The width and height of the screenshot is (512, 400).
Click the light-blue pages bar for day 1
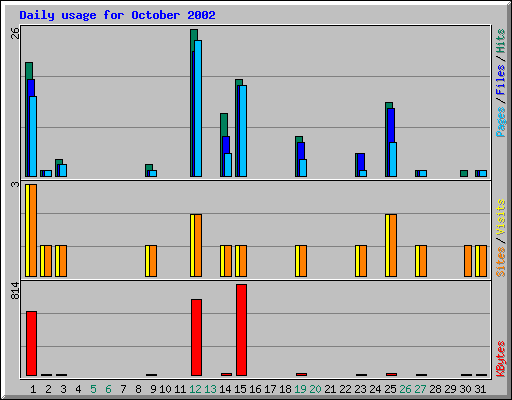[33, 137]
